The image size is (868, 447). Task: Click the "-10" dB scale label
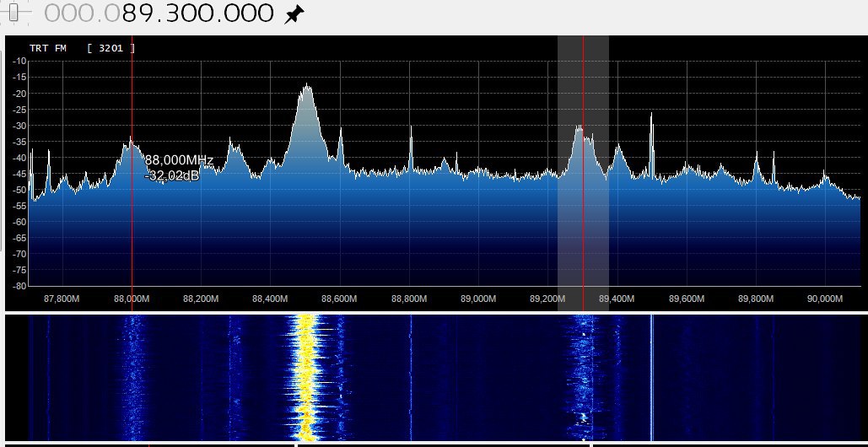coord(19,61)
